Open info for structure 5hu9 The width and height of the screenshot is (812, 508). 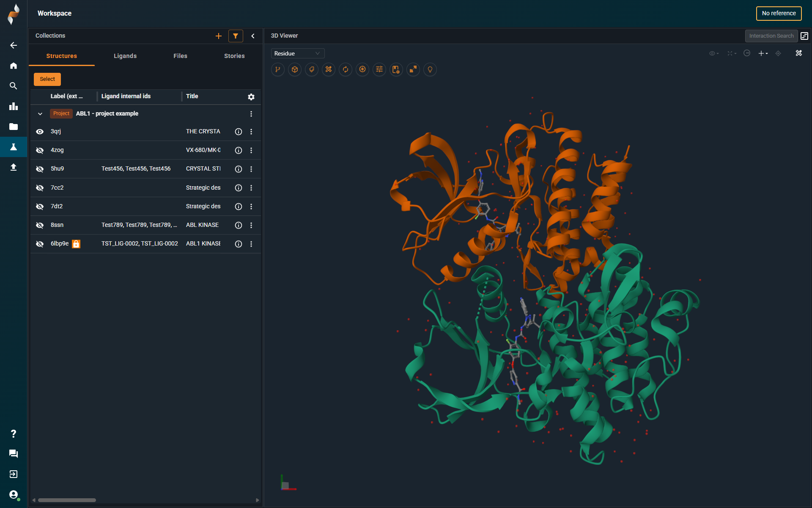point(239,169)
